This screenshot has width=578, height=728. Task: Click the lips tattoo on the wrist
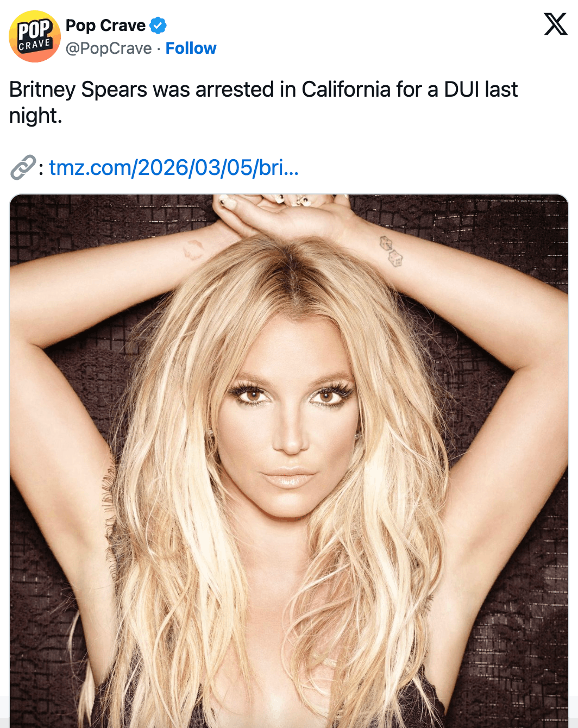(193, 250)
